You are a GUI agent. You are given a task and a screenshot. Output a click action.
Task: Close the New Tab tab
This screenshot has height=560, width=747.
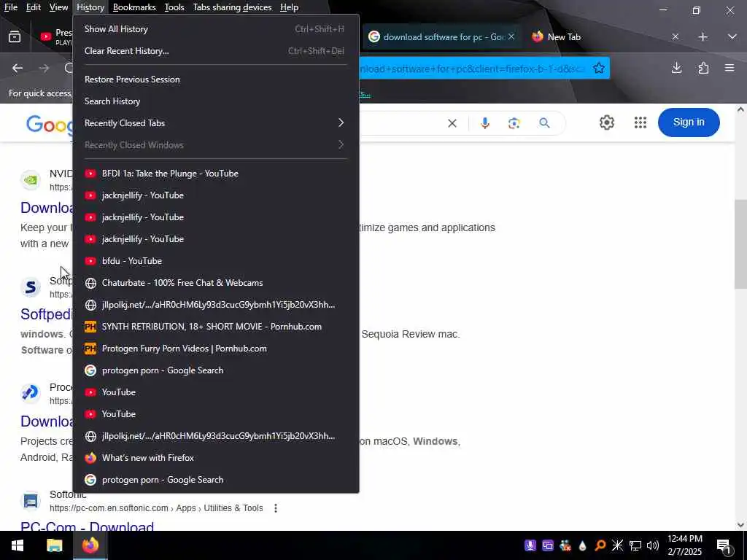coord(675,36)
